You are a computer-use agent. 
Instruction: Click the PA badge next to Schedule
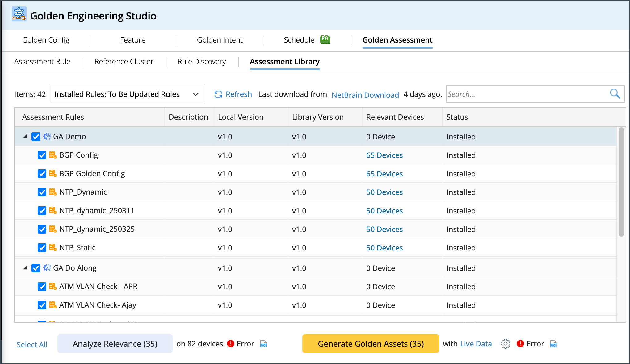(325, 39)
